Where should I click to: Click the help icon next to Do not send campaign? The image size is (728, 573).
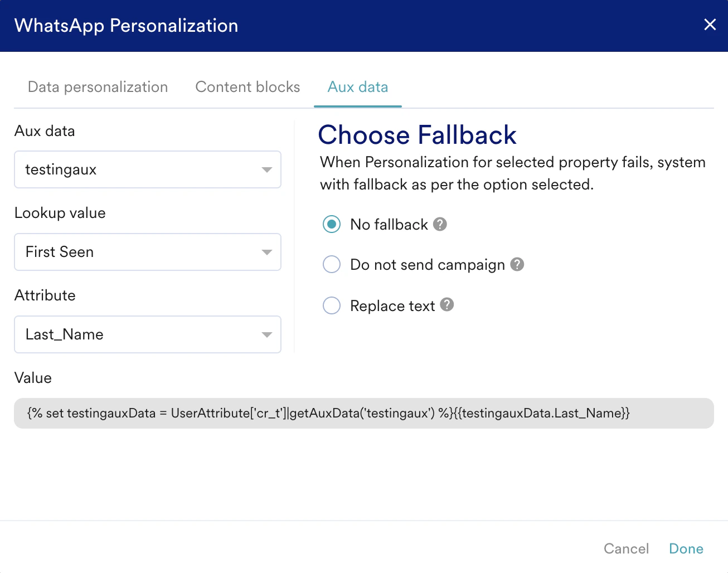517,264
